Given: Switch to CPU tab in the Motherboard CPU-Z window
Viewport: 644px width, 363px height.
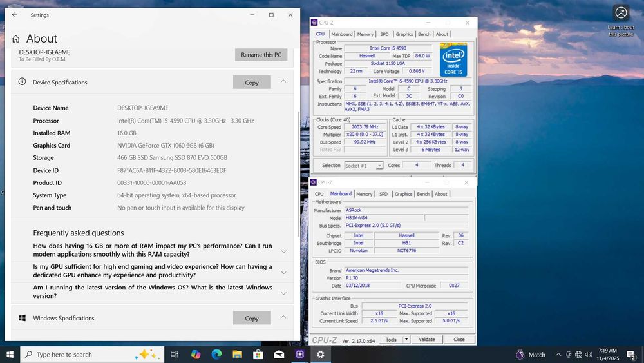Looking at the screenshot, I should pyautogui.click(x=319, y=194).
